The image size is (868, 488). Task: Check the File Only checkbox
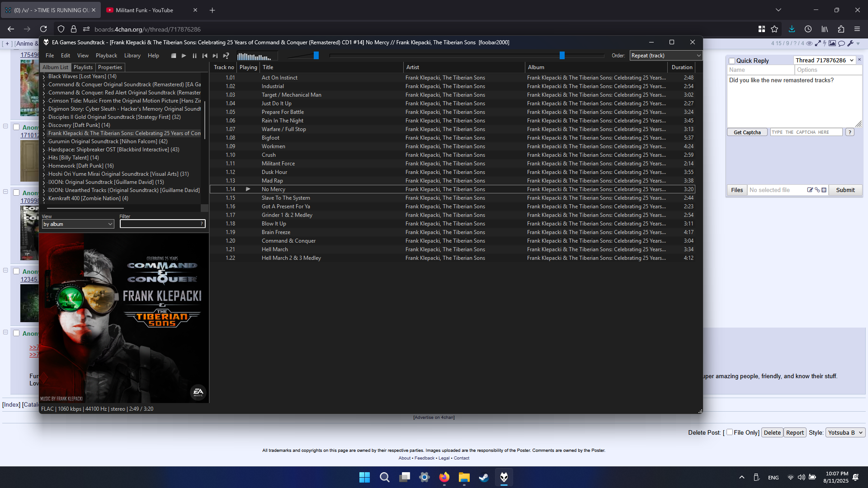click(729, 432)
